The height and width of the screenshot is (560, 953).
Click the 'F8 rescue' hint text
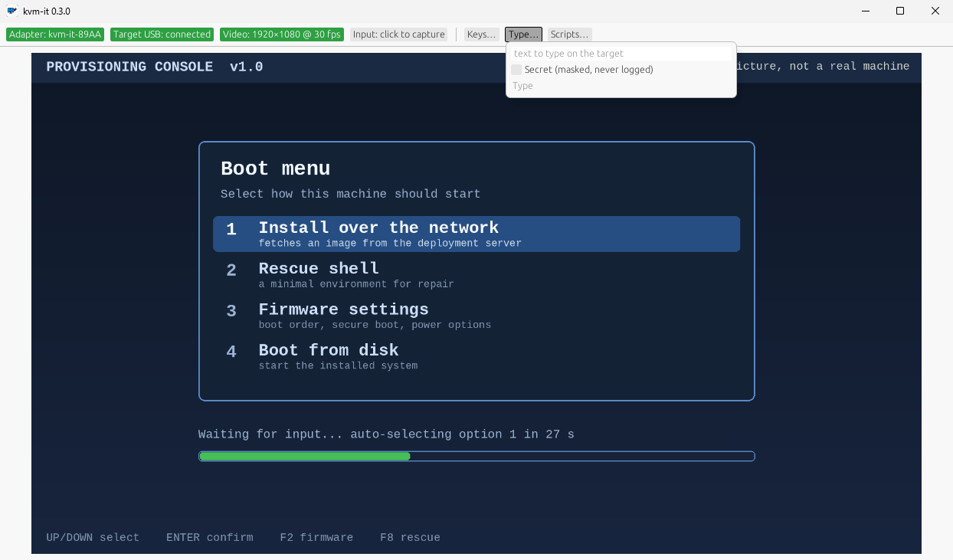tap(410, 538)
